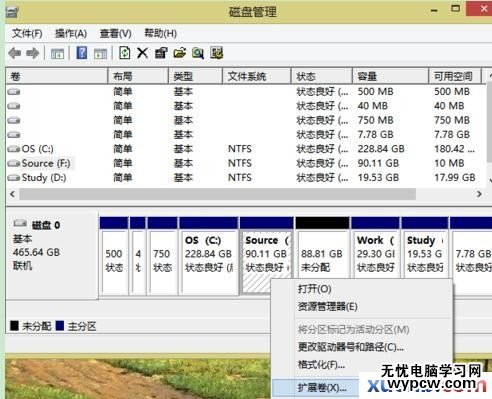Screen dimensions: 492x399
Task: Click drive icon of 500 MB volume row
Action: [14, 92]
